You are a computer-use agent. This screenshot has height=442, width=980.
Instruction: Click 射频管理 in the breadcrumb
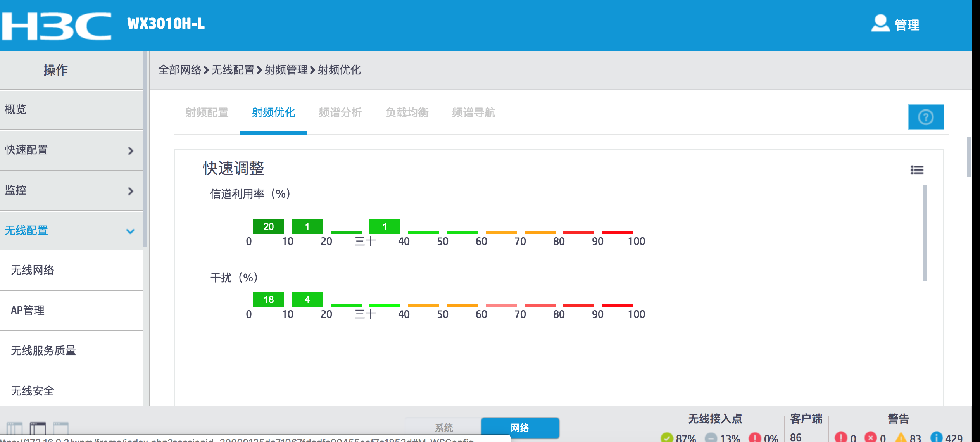[x=286, y=70]
